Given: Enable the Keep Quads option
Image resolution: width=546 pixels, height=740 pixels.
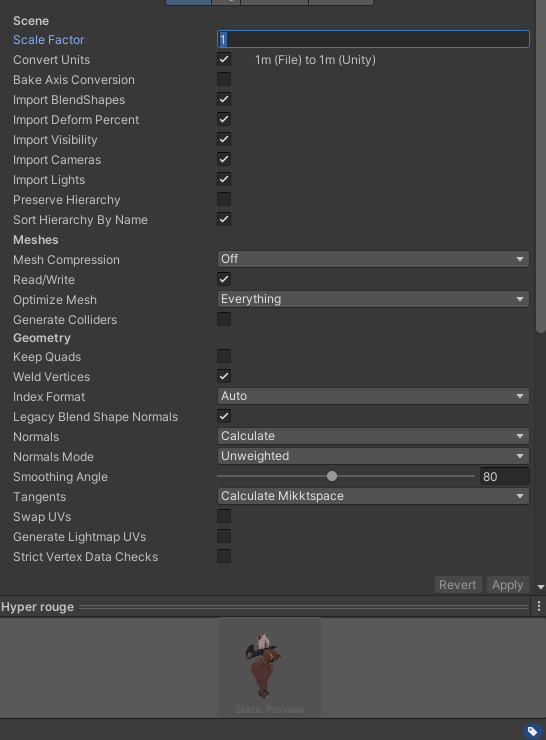Looking at the screenshot, I should tap(224, 356).
